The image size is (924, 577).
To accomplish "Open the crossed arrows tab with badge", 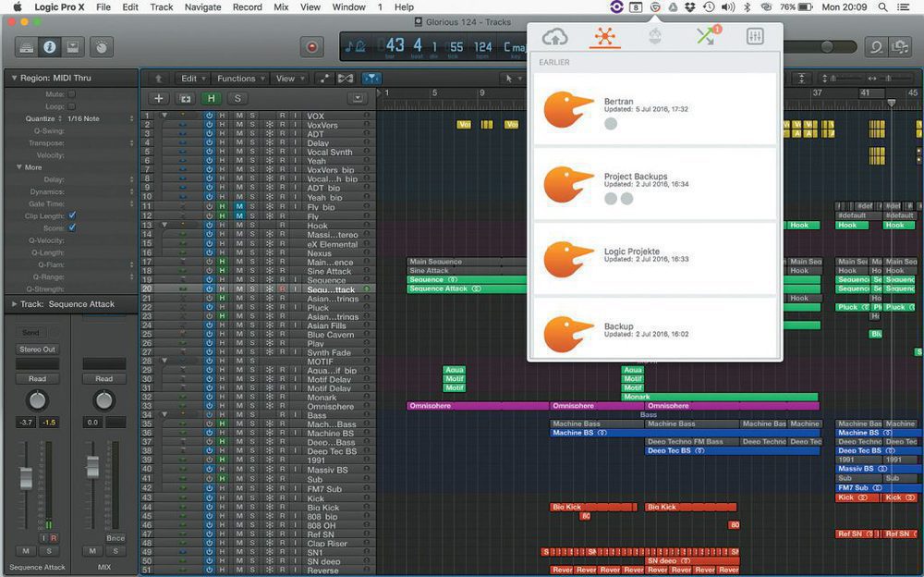I will point(706,35).
